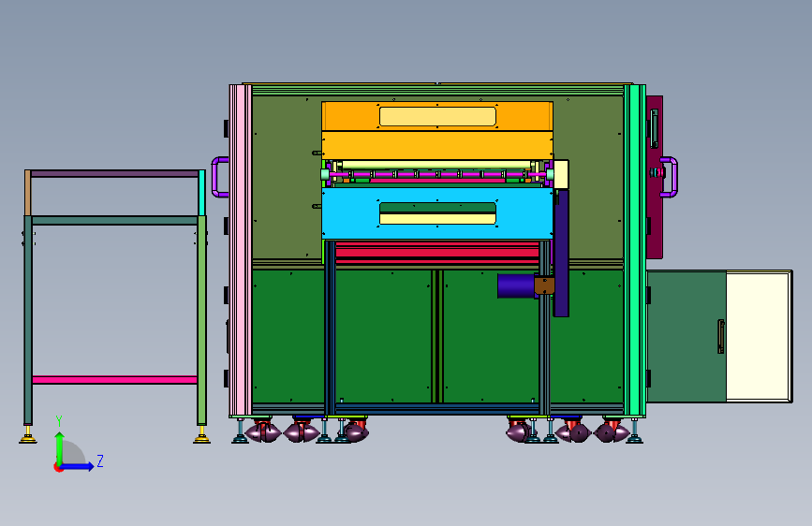812x526 pixels.
Task: Pick the purple handle on the maroon side panel
Action: point(669,177)
